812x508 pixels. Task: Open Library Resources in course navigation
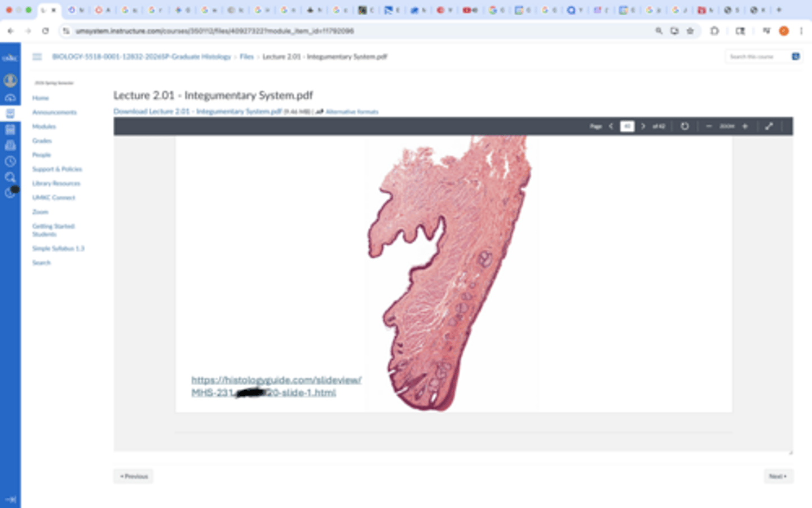point(56,183)
